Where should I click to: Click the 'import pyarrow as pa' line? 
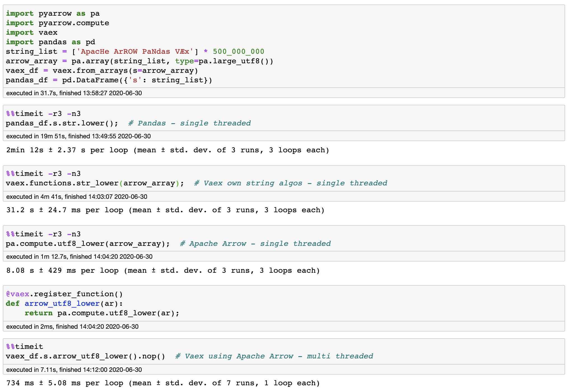tap(53, 13)
